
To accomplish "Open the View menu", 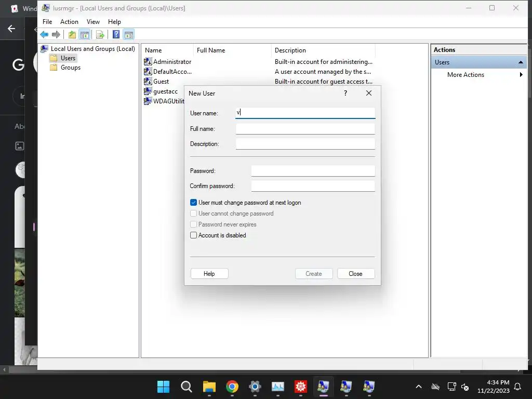I will pos(93,22).
